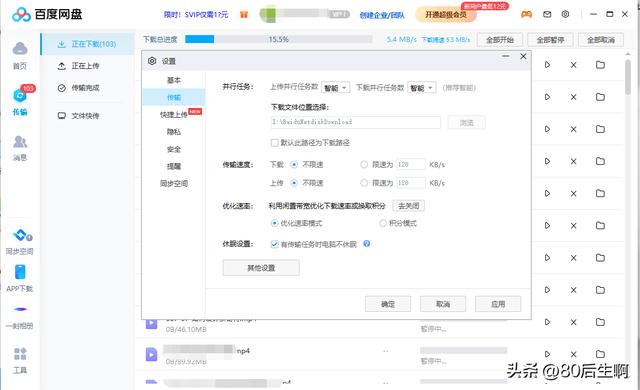
Task: Switch to 传输 settings tab
Action: [x=173, y=98]
